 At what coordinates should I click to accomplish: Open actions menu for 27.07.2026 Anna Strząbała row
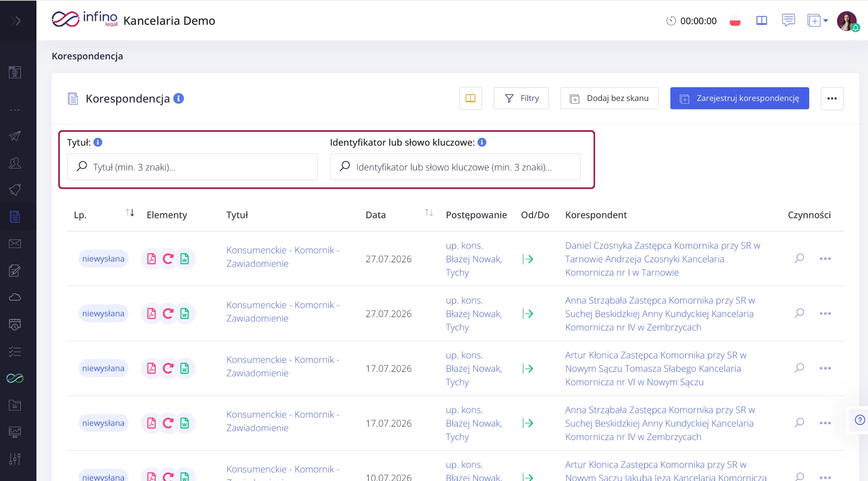click(x=825, y=313)
